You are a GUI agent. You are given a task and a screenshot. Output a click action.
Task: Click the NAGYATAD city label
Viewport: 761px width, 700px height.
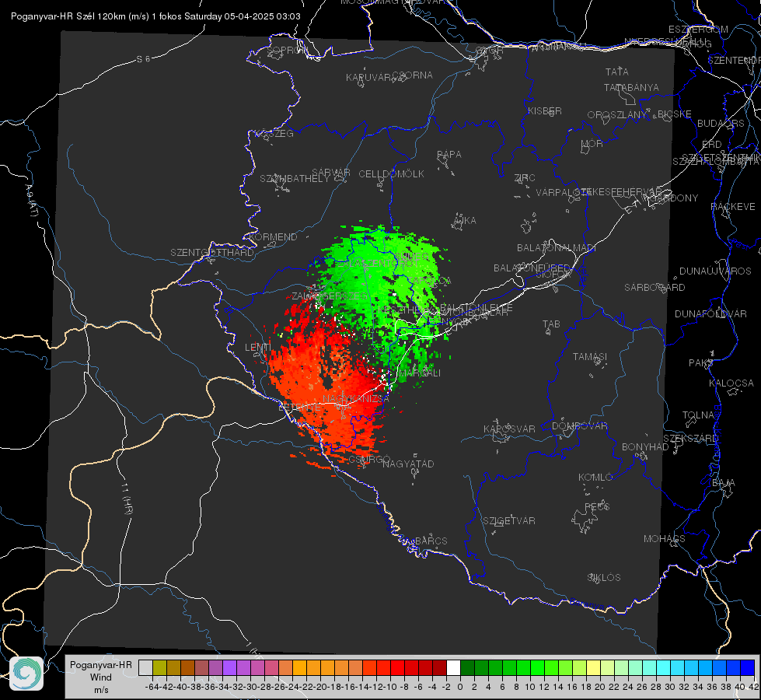(408, 464)
